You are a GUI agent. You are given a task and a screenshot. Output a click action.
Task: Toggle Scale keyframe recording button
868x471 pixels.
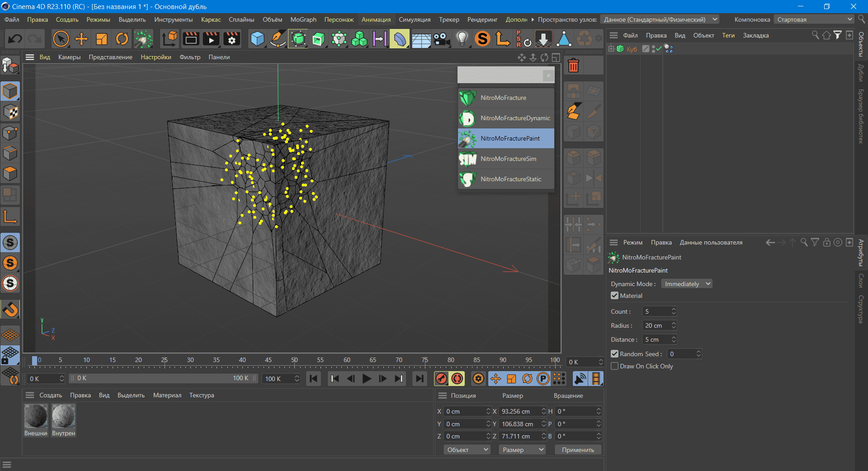point(511,379)
